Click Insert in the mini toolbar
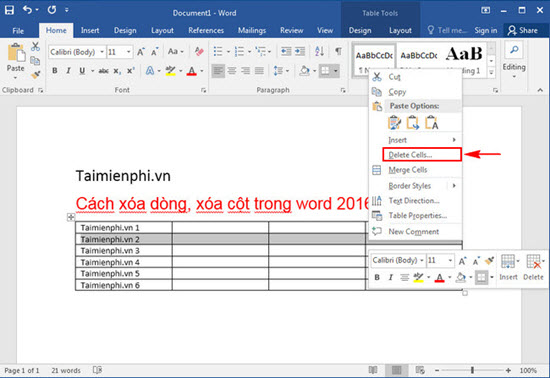The image size is (550, 378). point(509,268)
